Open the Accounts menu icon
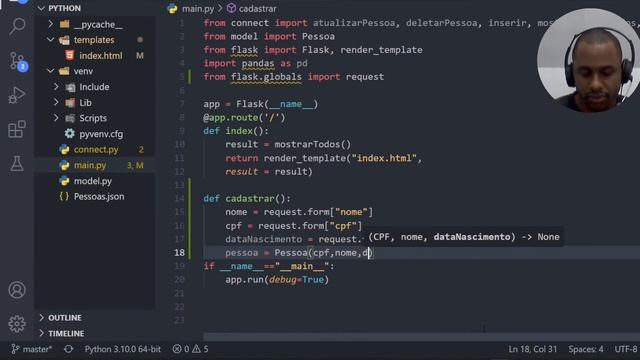 click(17, 290)
